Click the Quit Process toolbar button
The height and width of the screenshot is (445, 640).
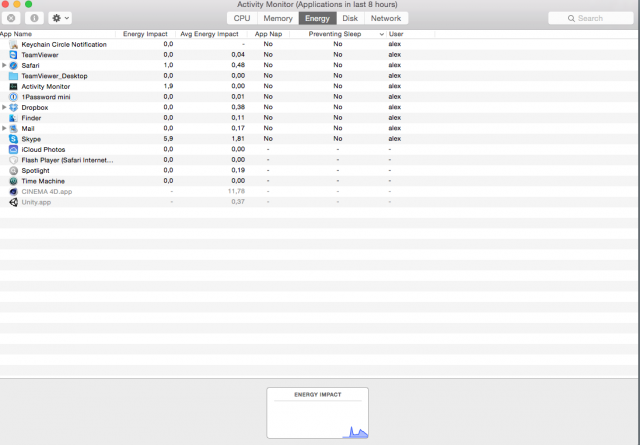pyautogui.click(x=11, y=18)
